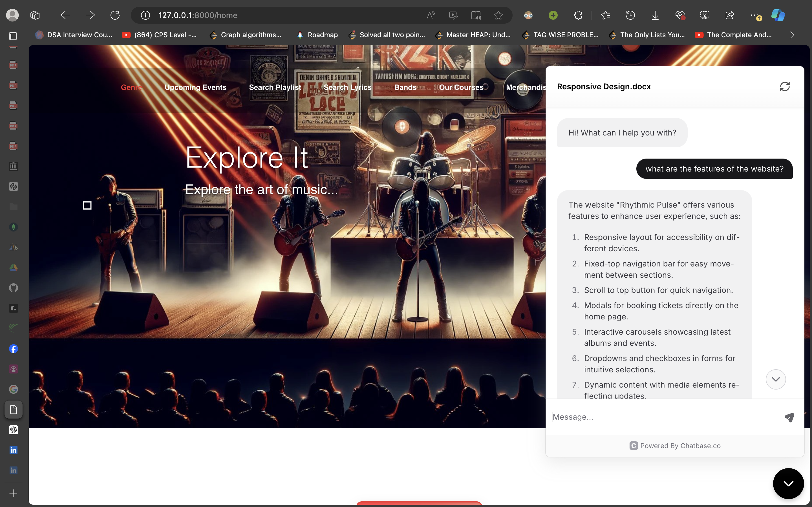Add page to favorites star icon
This screenshot has width=812, height=507.
click(498, 15)
